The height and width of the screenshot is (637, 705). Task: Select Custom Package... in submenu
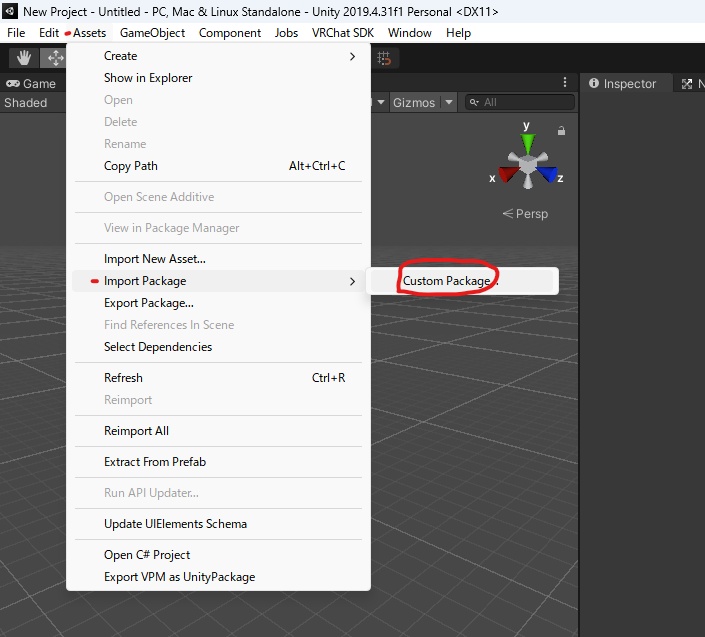(463, 281)
